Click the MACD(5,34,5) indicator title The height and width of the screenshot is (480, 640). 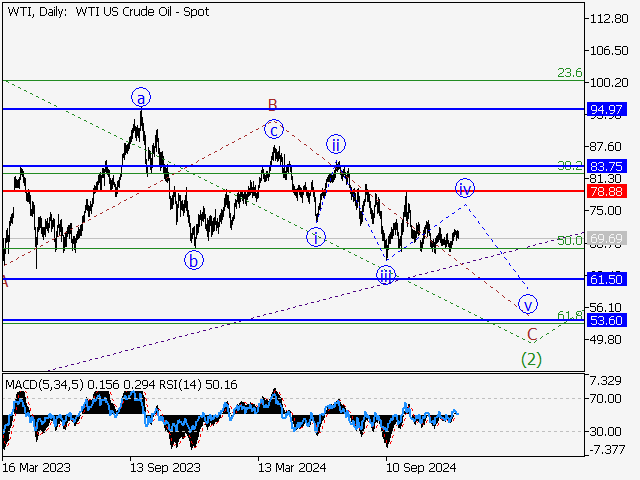42,383
